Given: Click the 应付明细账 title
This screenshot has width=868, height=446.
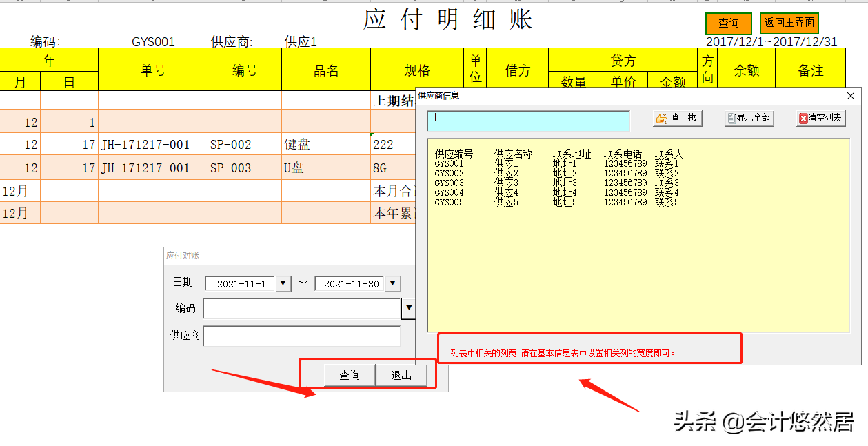Looking at the screenshot, I should pyautogui.click(x=448, y=19).
